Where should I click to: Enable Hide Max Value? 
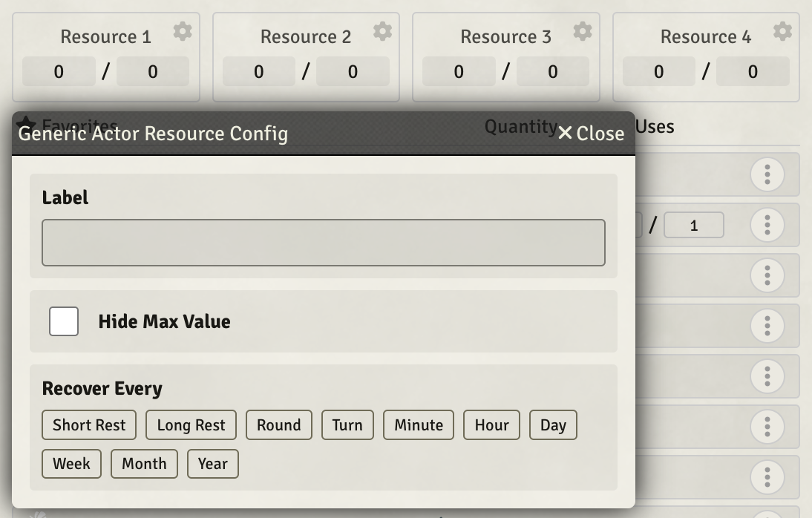click(64, 321)
